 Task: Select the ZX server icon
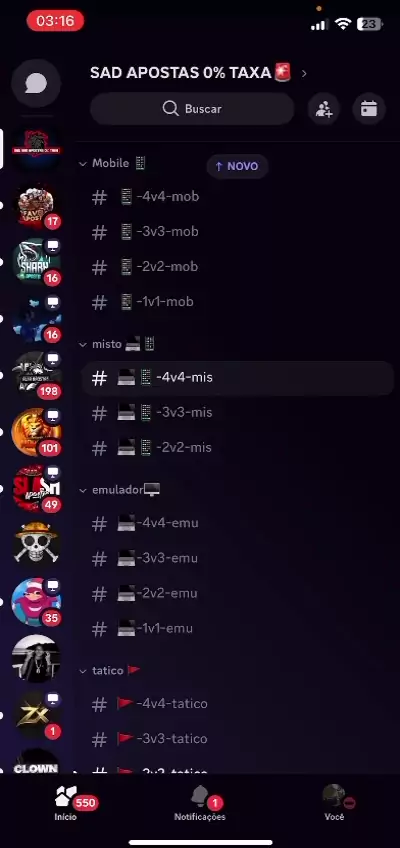point(36,715)
